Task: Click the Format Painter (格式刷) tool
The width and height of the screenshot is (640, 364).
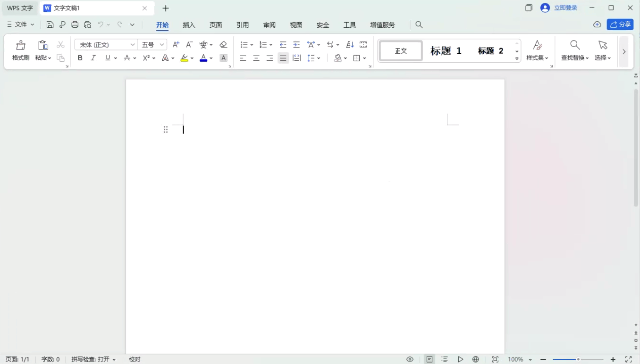Action: pos(21,50)
